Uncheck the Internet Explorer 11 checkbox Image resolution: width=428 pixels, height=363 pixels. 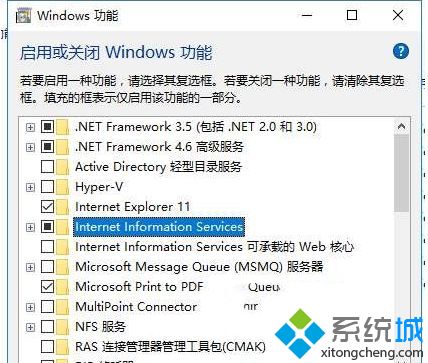[x=47, y=207]
